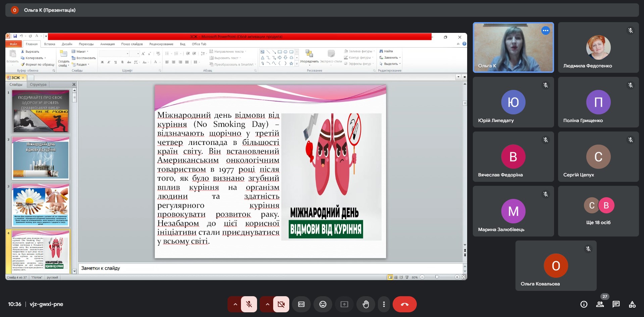Open the more options three-dot menu
The height and width of the screenshot is (317, 644).
384,304
